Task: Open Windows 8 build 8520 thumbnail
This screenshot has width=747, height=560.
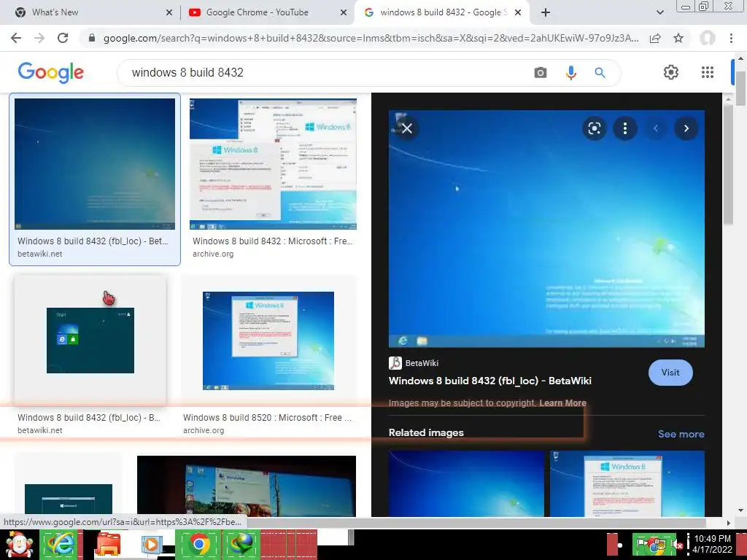Action: point(268,341)
